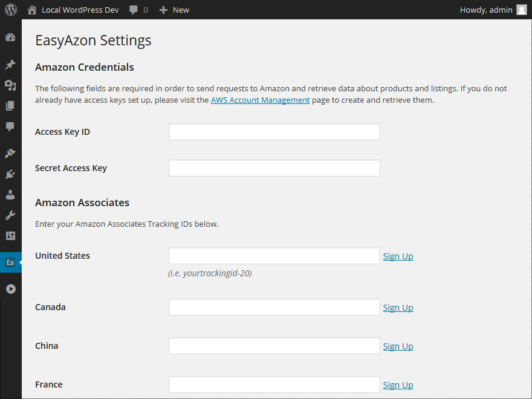The height and width of the screenshot is (399, 532).
Task: Open the Plugins plug icon
Action: click(10, 174)
